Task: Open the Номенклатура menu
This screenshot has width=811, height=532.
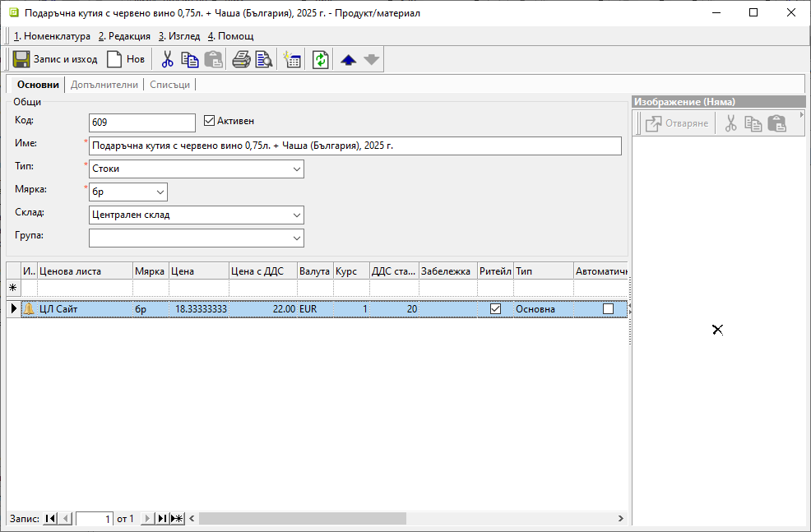Action: point(52,36)
